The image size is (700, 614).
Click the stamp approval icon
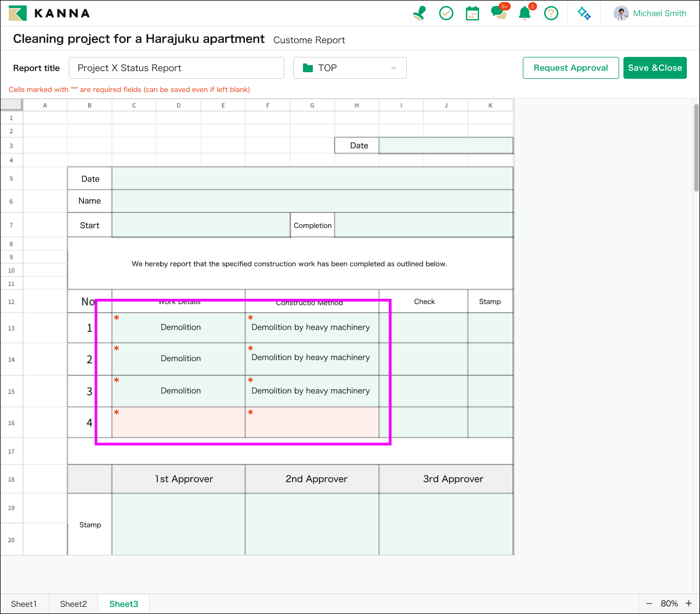coord(419,13)
